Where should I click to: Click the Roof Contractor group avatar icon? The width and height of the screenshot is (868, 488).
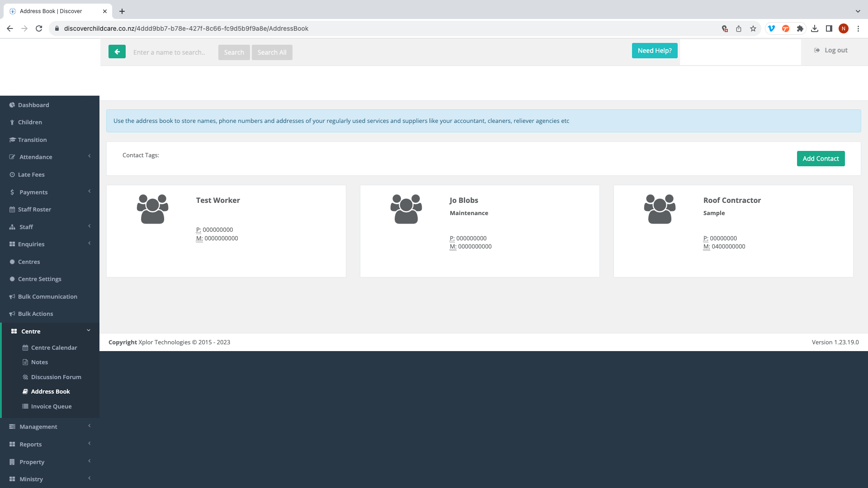pyautogui.click(x=660, y=209)
